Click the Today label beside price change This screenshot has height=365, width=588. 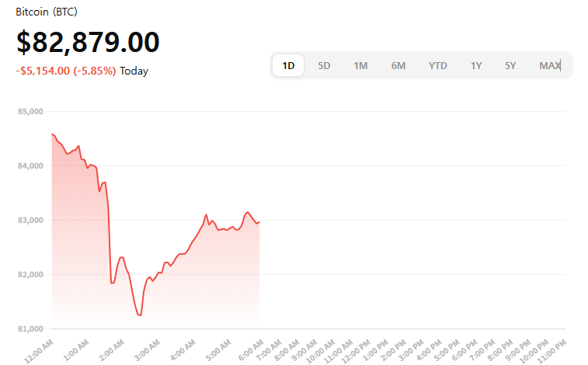134,71
